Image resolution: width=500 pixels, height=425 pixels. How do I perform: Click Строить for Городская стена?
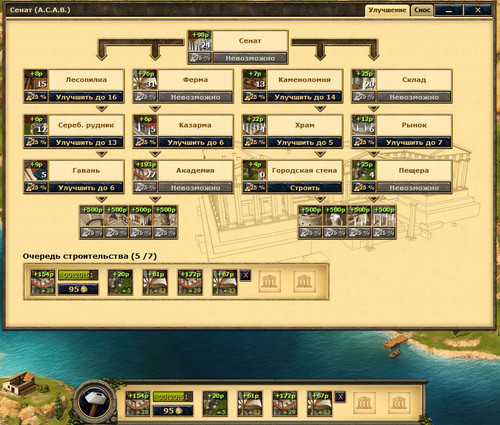coord(305,188)
